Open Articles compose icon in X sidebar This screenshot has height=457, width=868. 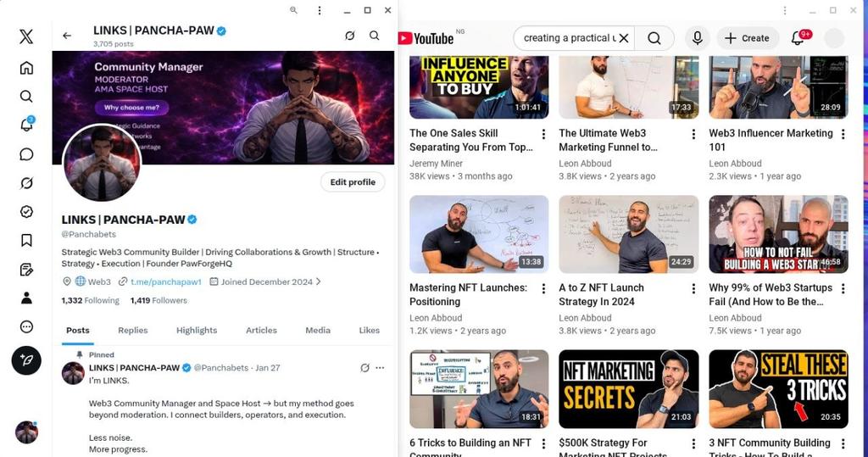click(x=26, y=270)
